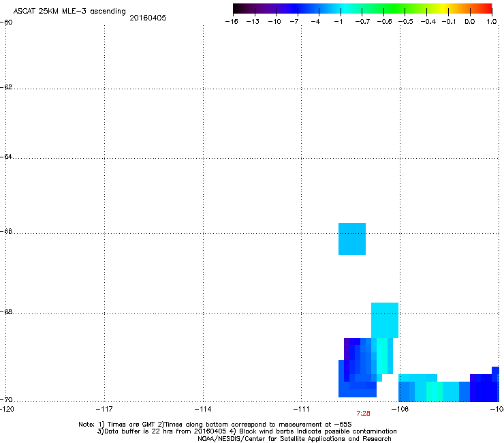Click the black end of the colorbar
This screenshot has width=504, height=443.
[238, 9]
